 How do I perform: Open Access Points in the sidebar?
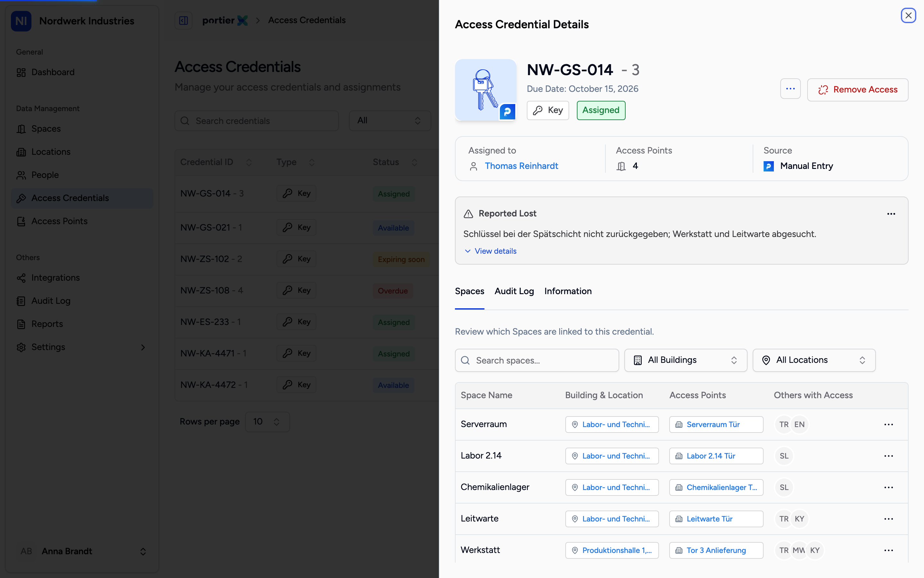82,221
